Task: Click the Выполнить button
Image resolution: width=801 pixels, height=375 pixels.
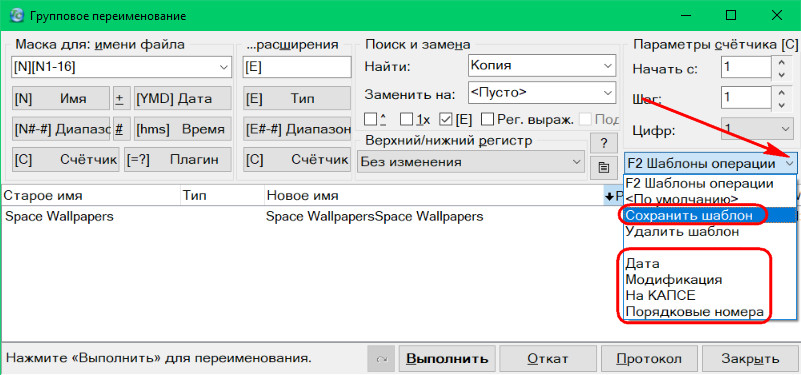Action: [x=446, y=358]
